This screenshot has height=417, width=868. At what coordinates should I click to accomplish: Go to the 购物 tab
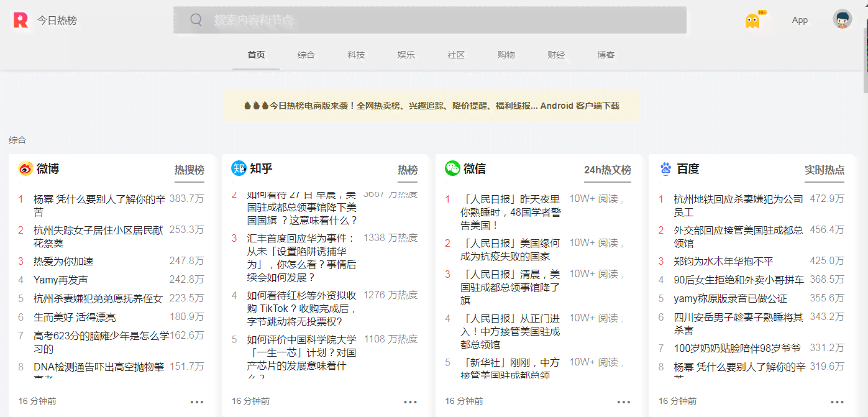[506, 55]
